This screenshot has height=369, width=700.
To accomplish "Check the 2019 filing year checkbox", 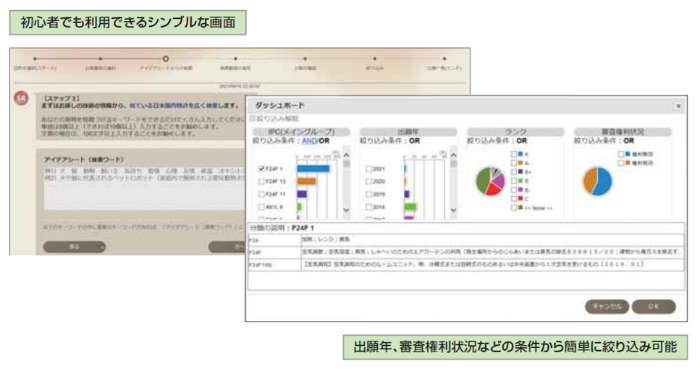I will (x=369, y=194).
